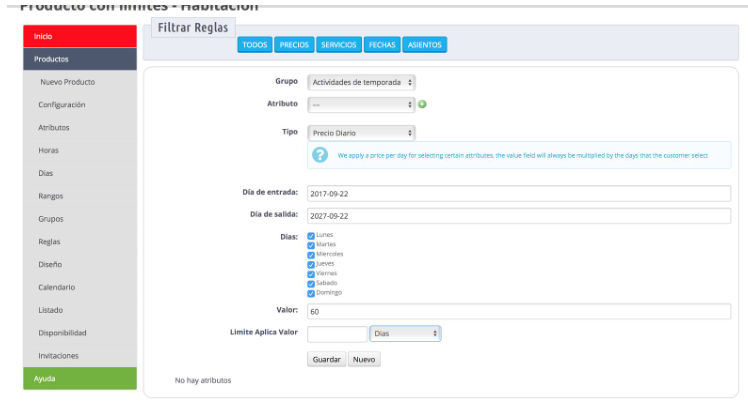Open Configuración in sidebar

pyautogui.click(x=80, y=104)
